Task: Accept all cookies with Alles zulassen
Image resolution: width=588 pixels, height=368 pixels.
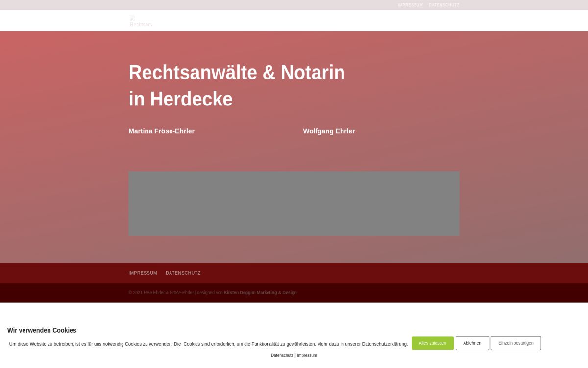Action: 433,343
